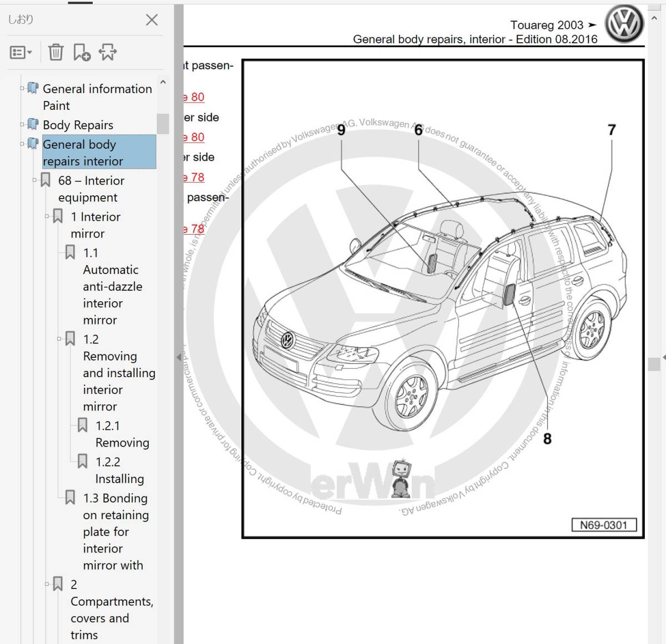
Task: Click bookmark icon beside 1 Interior mirror
Action: tap(58, 216)
